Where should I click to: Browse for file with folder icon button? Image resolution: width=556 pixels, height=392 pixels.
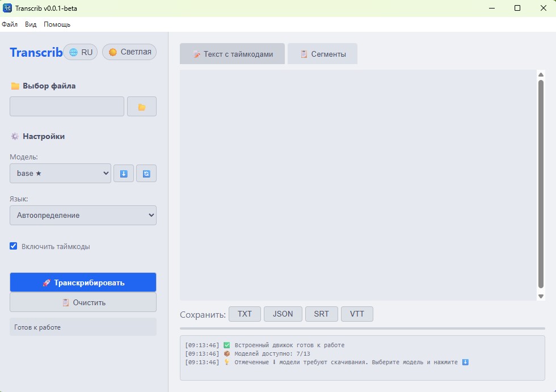tap(142, 106)
